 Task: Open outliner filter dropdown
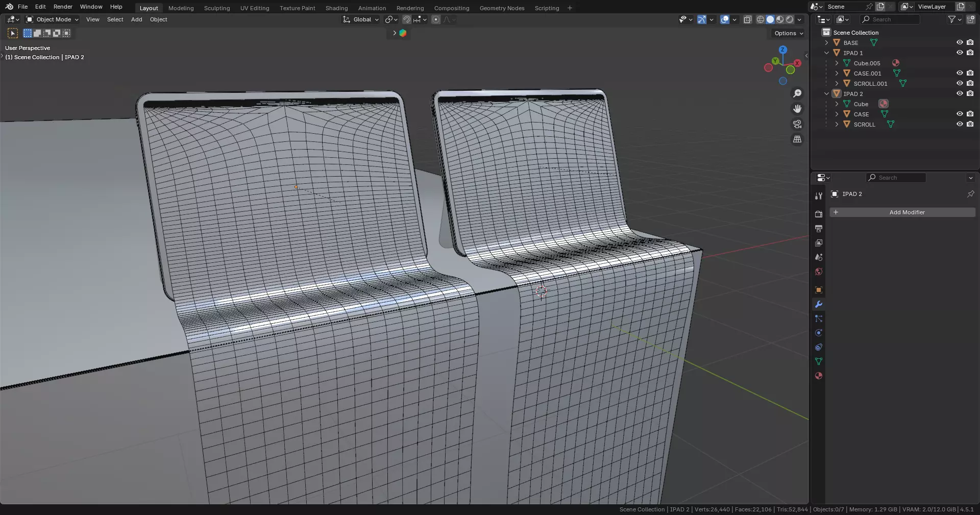(954, 19)
